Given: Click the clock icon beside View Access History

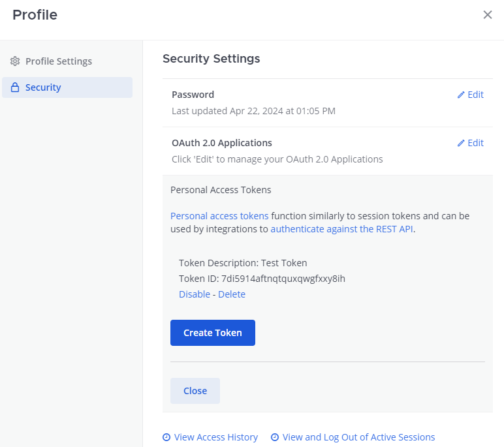Looking at the screenshot, I should click(166, 437).
